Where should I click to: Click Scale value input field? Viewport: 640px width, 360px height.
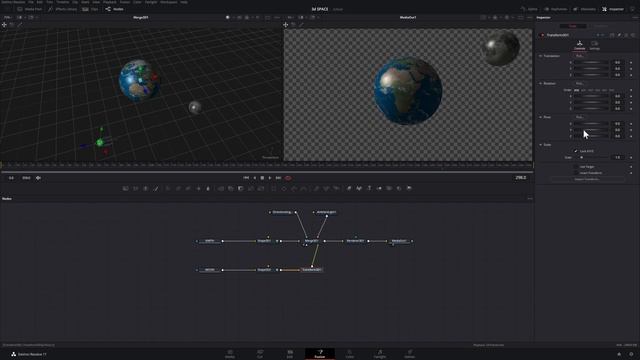(618, 157)
